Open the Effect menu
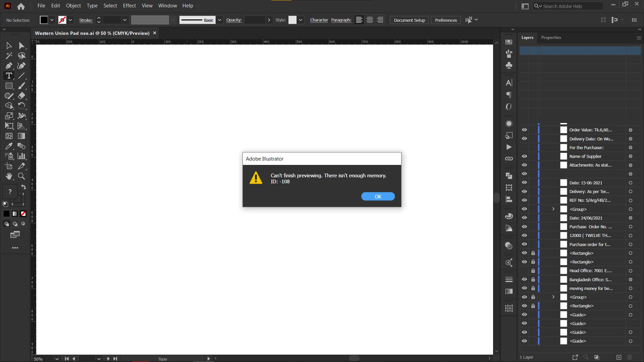Image resolution: width=644 pixels, height=362 pixels. click(129, 6)
